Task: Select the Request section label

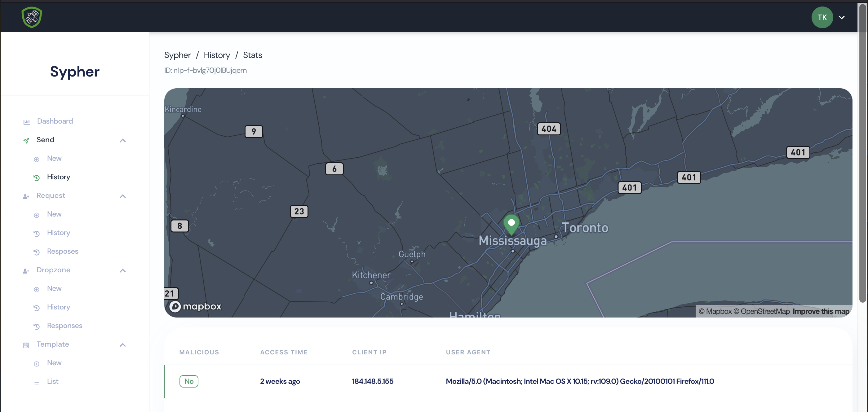Action: 51,195
